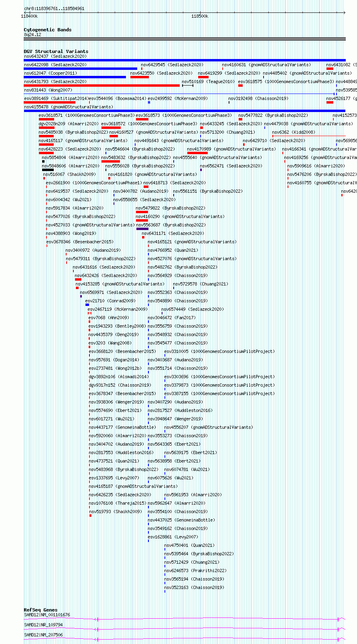Click esv1337695 (Levy2007) label
The height and width of the screenshot is (644, 357).
(114, 478)
